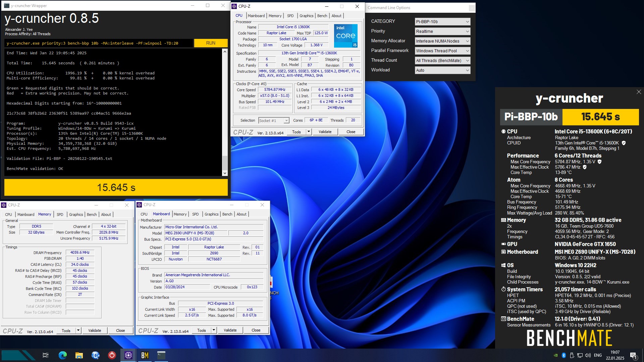This screenshot has width=644, height=362.
Task: Open the Priority dropdown set to Realtime
Action: click(x=442, y=31)
